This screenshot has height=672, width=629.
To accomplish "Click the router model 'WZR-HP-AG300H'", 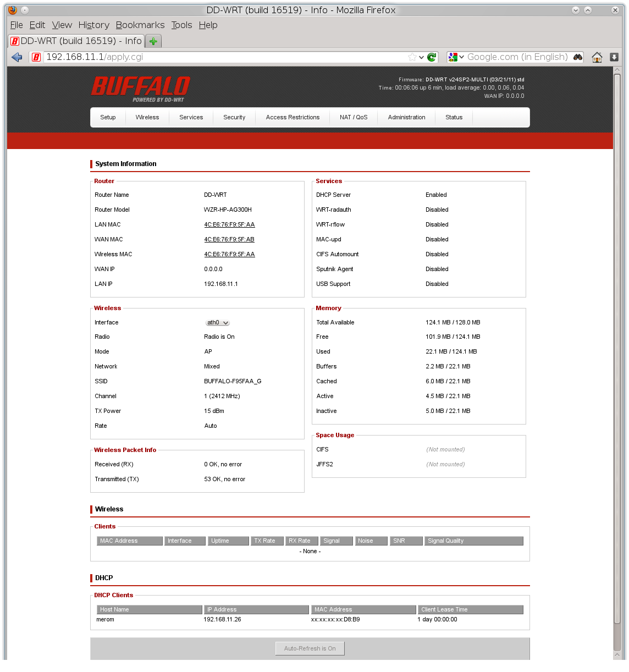I will (228, 210).
